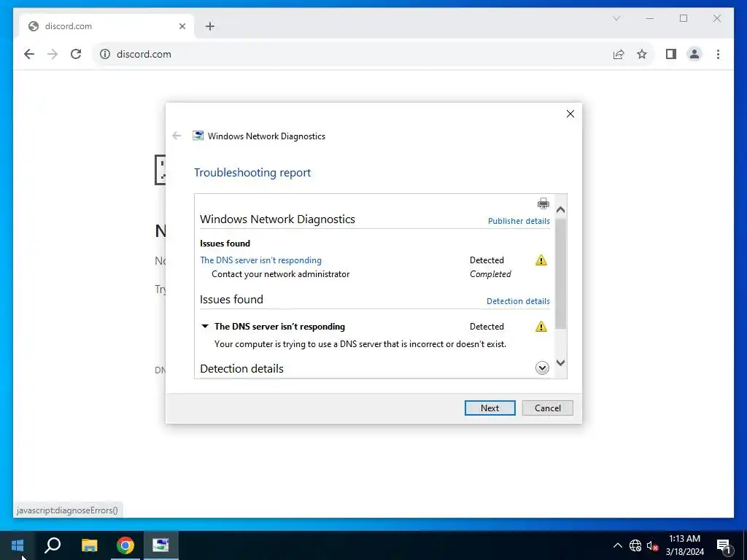Click the warning icon beside first Detected status
Image resolution: width=747 pixels, height=560 pixels.
[541, 260]
